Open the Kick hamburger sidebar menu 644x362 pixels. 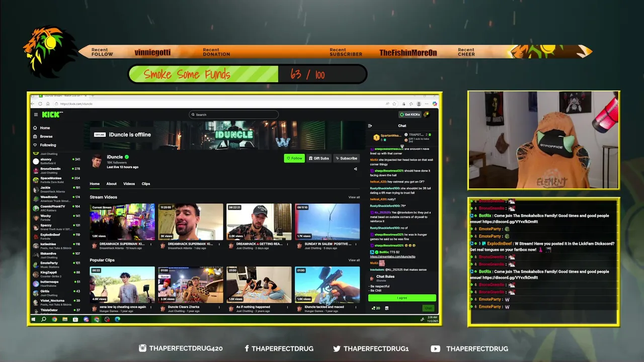tap(36, 115)
